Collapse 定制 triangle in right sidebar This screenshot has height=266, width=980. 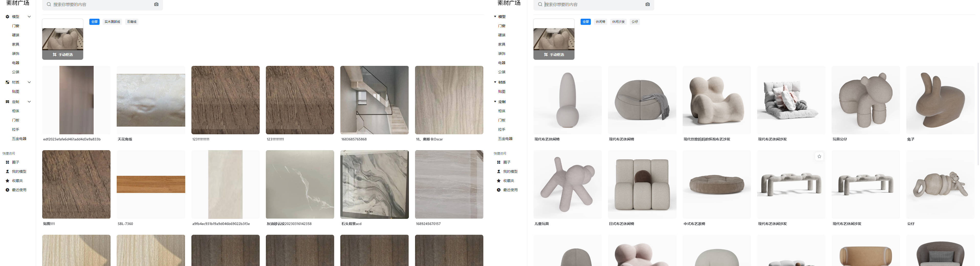point(495,102)
